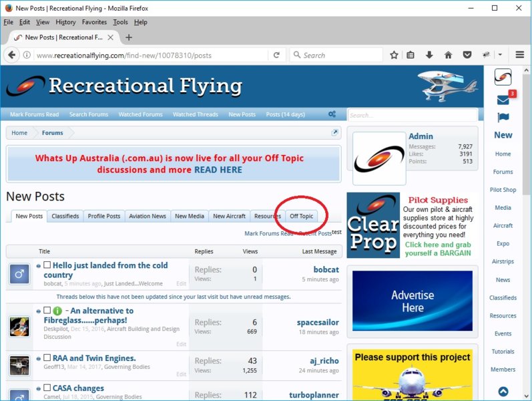The height and width of the screenshot is (401, 532).
Task: Open site information icon in address bar
Action: click(x=27, y=55)
